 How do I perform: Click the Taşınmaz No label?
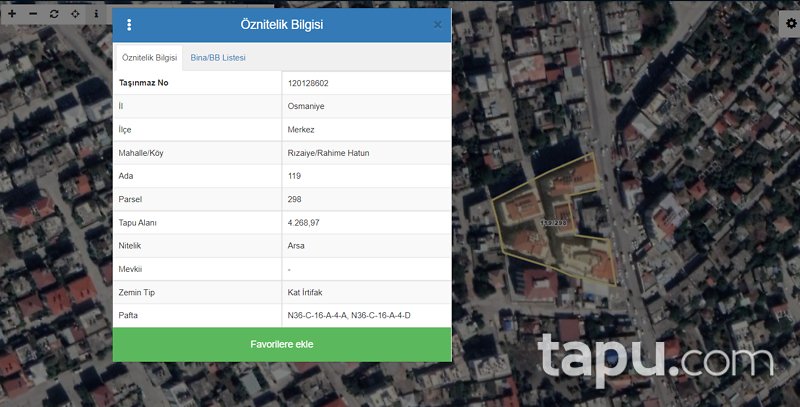pos(143,83)
